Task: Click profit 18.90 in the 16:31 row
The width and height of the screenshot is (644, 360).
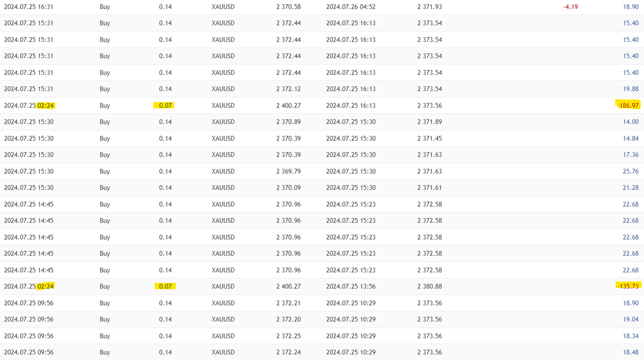Action: pyautogui.click(x=631, y=7)
